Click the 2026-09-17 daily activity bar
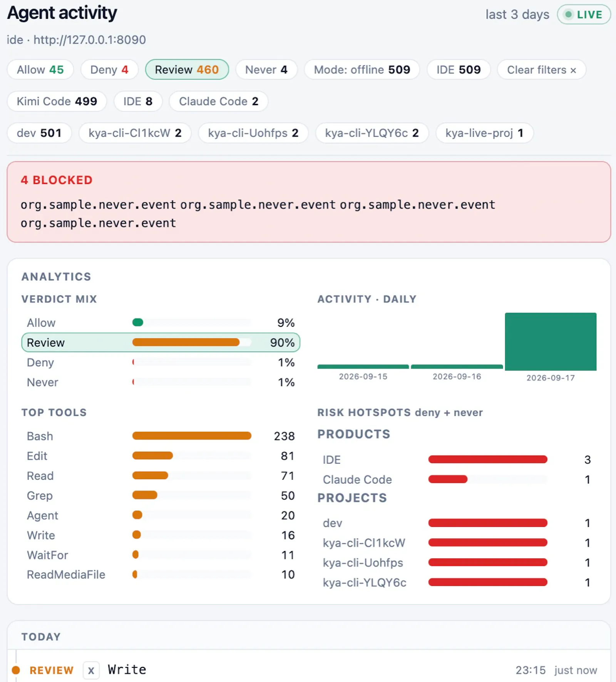616x682 pixels. coord(551,342)
